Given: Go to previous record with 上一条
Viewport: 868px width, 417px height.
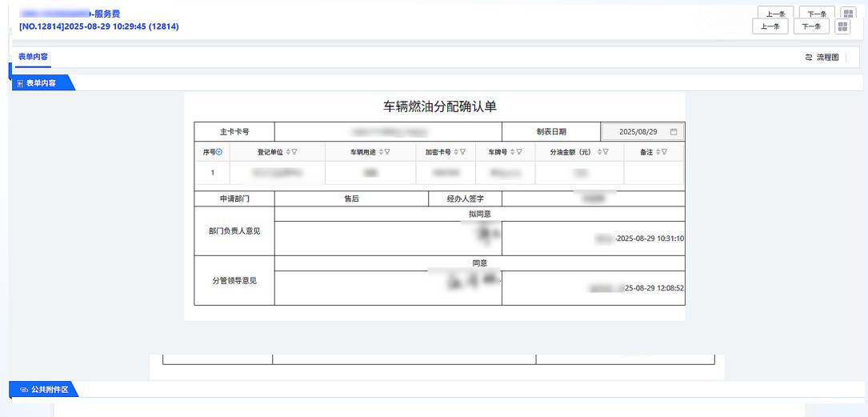Looking at the screenshot, I should (x=770, y=26).
